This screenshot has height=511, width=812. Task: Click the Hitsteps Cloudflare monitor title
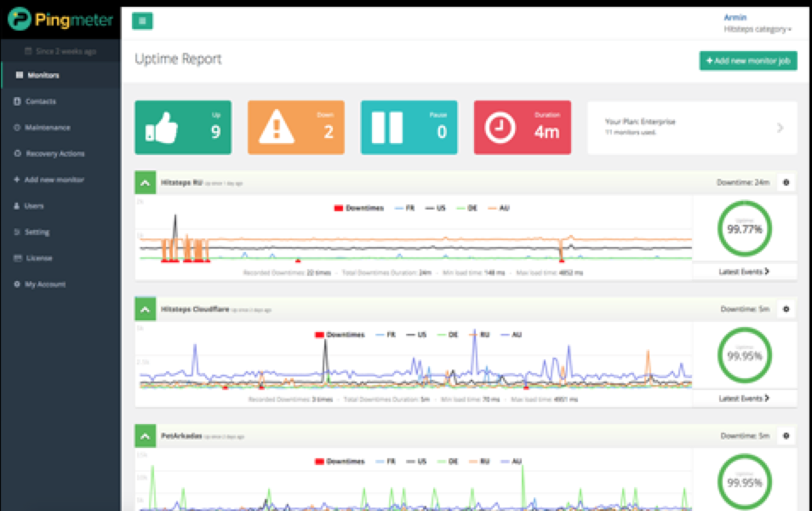pyautogui.click(x=195, y=309)
